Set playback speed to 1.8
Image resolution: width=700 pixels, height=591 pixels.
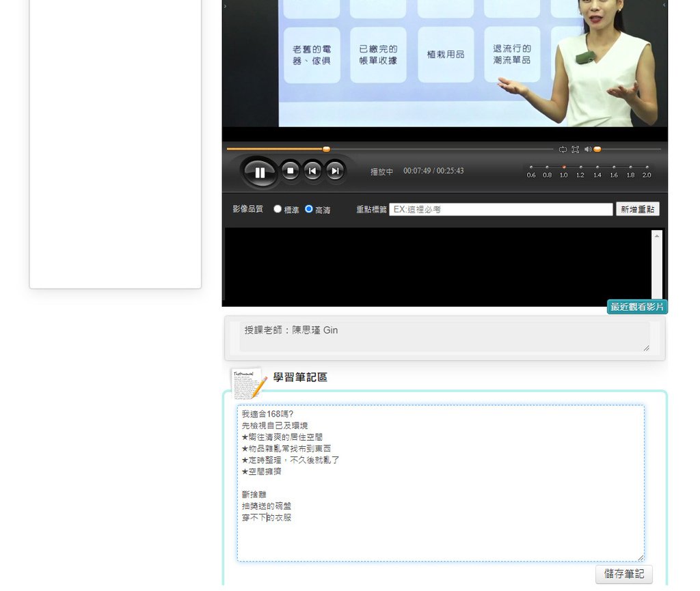(x=630, y=171)
